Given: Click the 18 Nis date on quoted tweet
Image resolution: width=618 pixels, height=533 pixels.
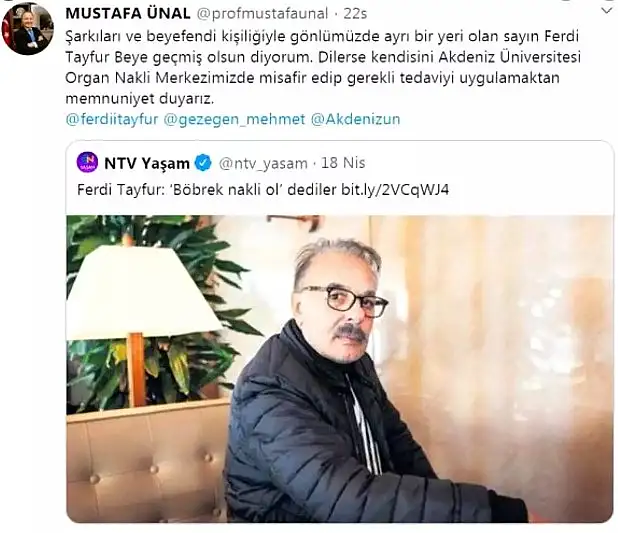Looking at the screenshot, I should 343,163.
